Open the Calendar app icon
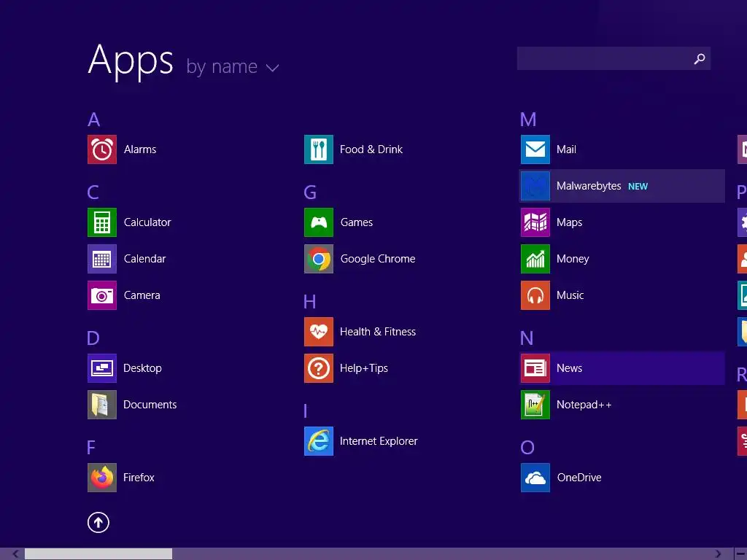 tap(102, 259)
